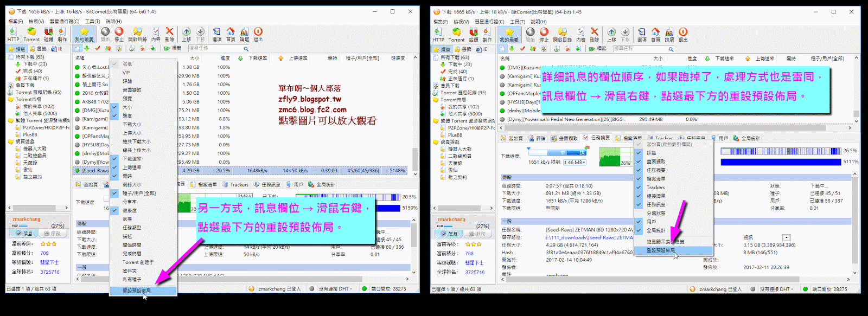Click 標籤 tag icon in left window
Viewport: 868px width, 316px height.
(173, 48)
